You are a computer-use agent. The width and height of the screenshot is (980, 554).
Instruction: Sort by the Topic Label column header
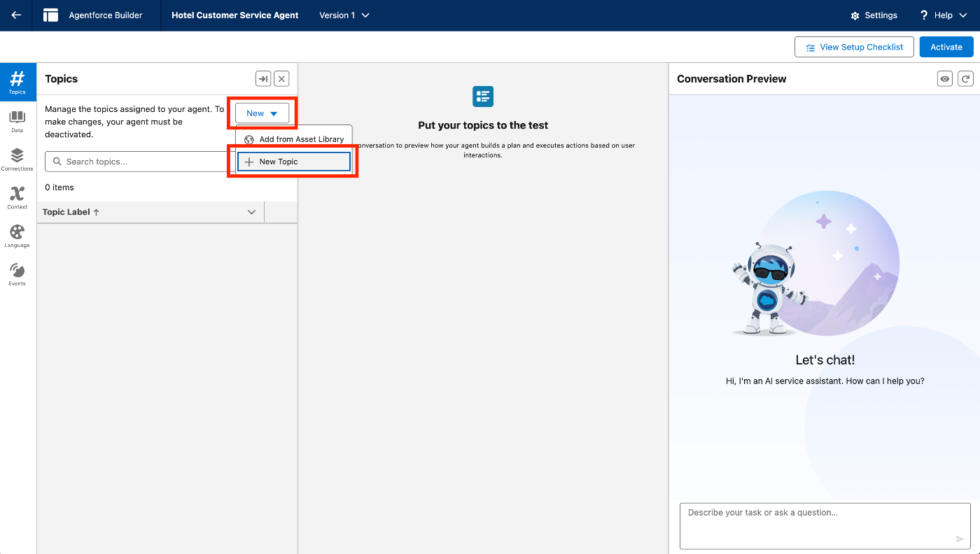pos(71,212)
